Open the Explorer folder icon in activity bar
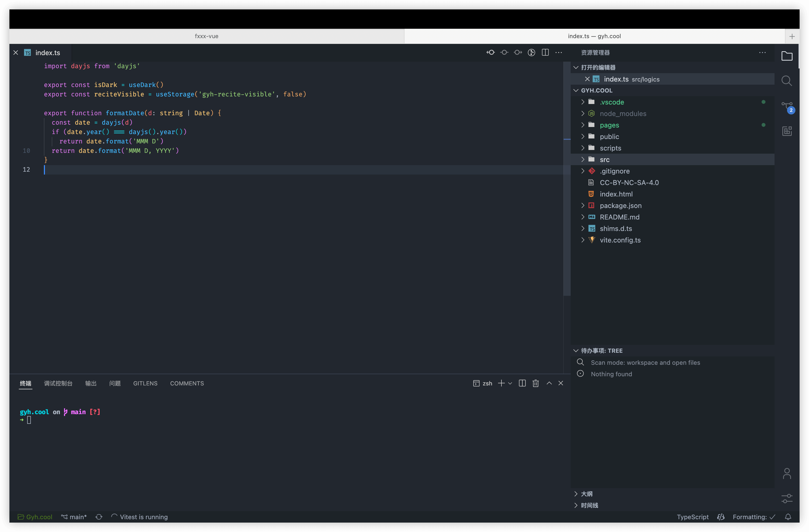809x532 pixels. click(787, 56)
